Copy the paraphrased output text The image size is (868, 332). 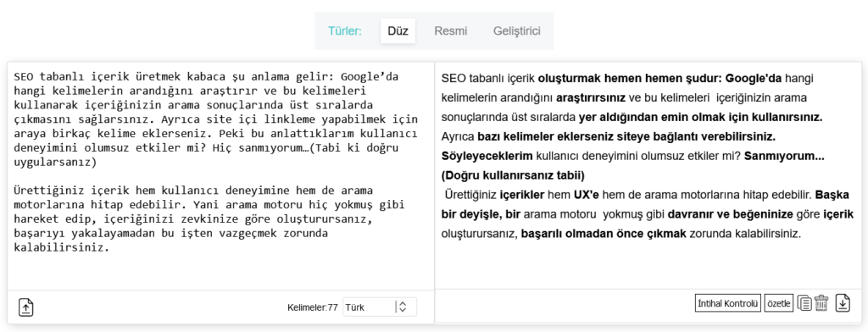[804, 303]
